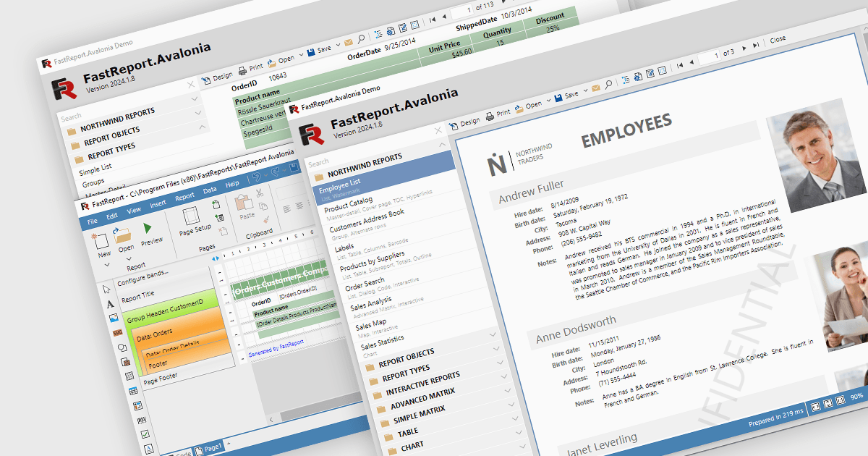Click the Open folder icon in designer ribbon

click(122, 236)
